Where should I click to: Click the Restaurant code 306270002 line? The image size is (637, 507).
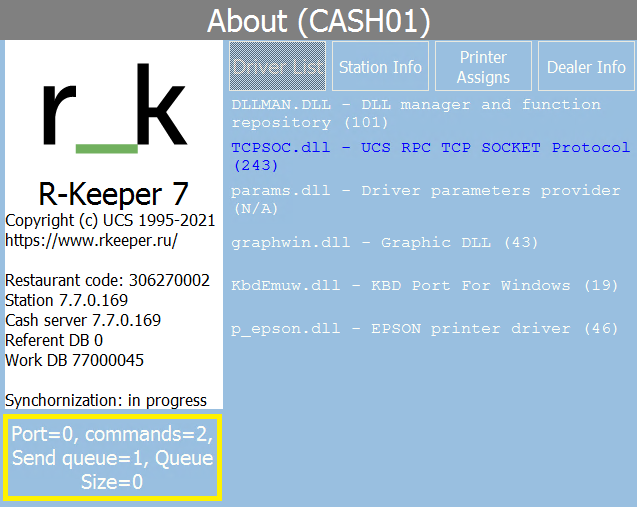(107, 280)
